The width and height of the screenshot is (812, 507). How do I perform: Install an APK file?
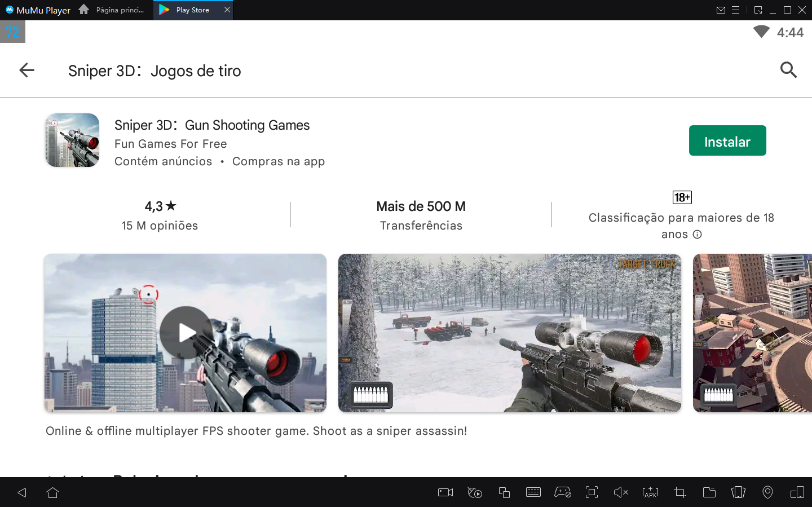(650, 492)
